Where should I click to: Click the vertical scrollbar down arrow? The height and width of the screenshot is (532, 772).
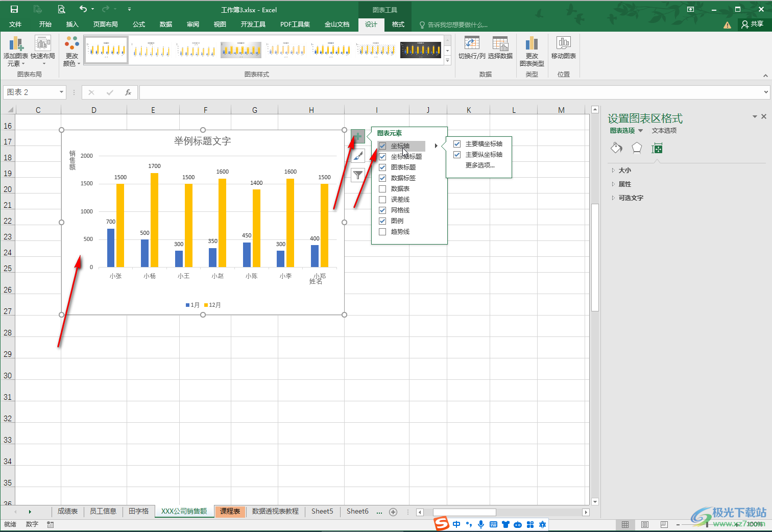(595, 502)
